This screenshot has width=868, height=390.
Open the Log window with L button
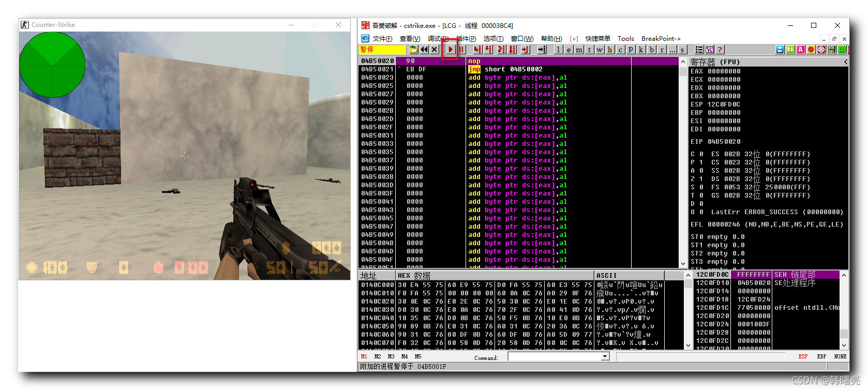[x=559, y=50]
